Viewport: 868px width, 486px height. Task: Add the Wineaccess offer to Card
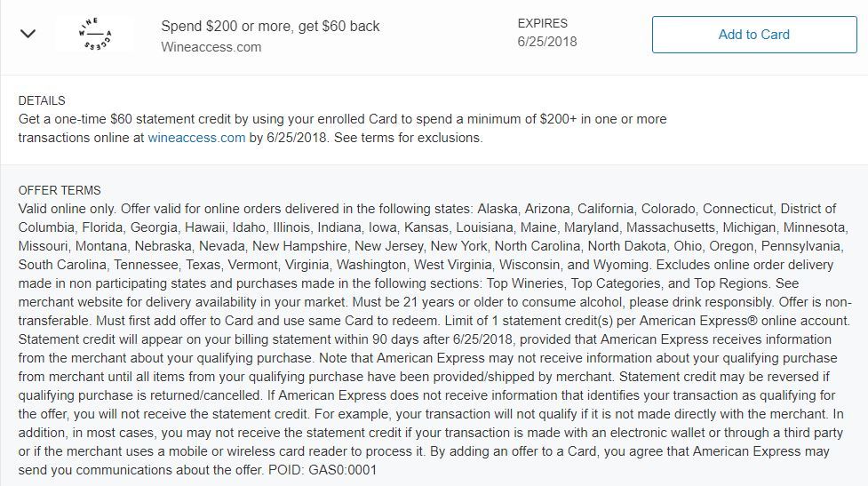click(754, 35)
